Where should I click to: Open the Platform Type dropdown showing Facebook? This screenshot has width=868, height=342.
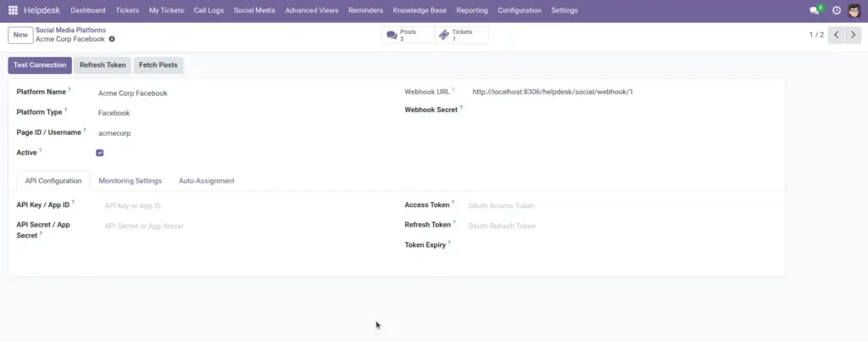coord(243,113)
